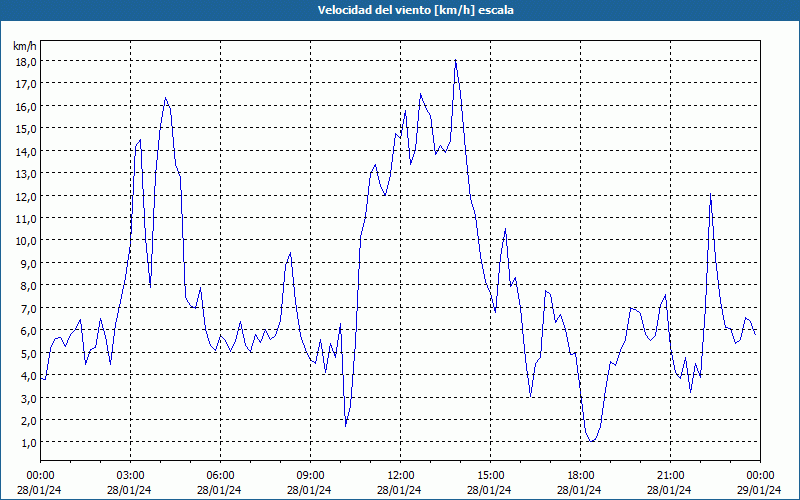Click the 12 km/h spike after 21:00

click(710, 194)
